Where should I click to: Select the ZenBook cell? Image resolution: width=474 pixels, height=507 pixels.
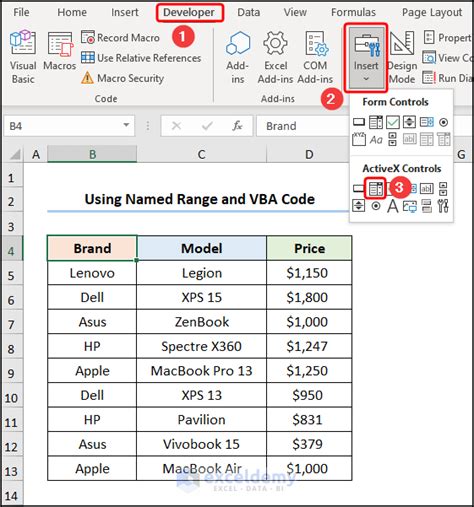pyautogui.click(x=202, y=322)
